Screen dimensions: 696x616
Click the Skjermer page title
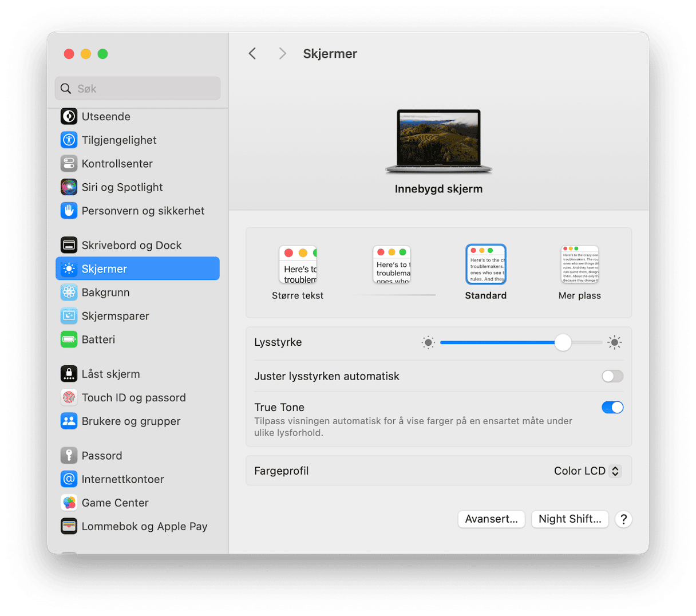pyautogui.click(x=330, y=54)
